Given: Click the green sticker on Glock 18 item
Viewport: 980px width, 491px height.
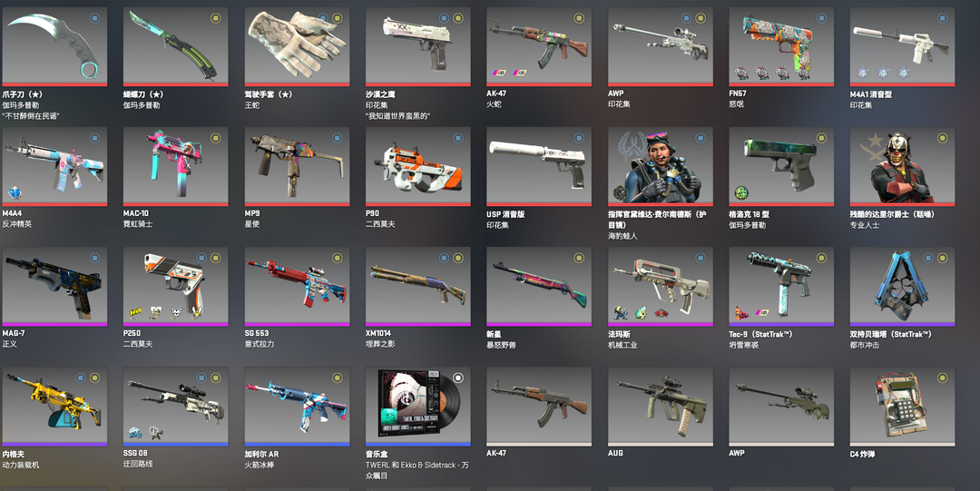Looking at the screenshot, I should click(741, 192).
